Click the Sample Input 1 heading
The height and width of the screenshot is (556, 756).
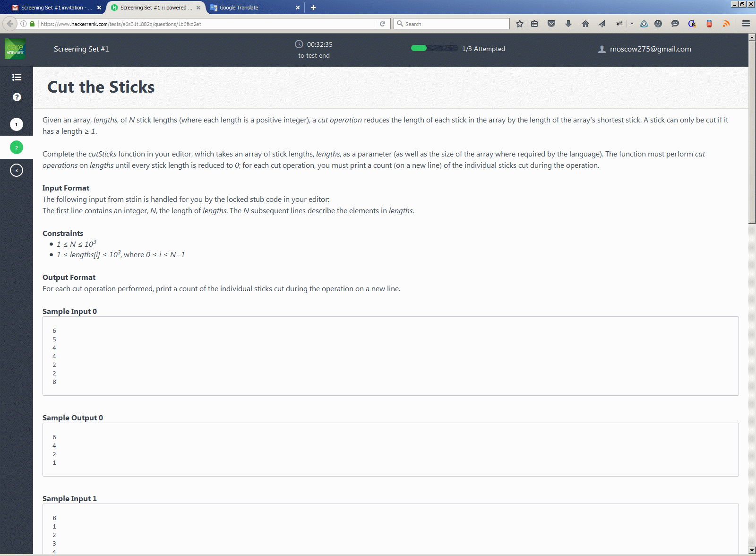point(69,499)
